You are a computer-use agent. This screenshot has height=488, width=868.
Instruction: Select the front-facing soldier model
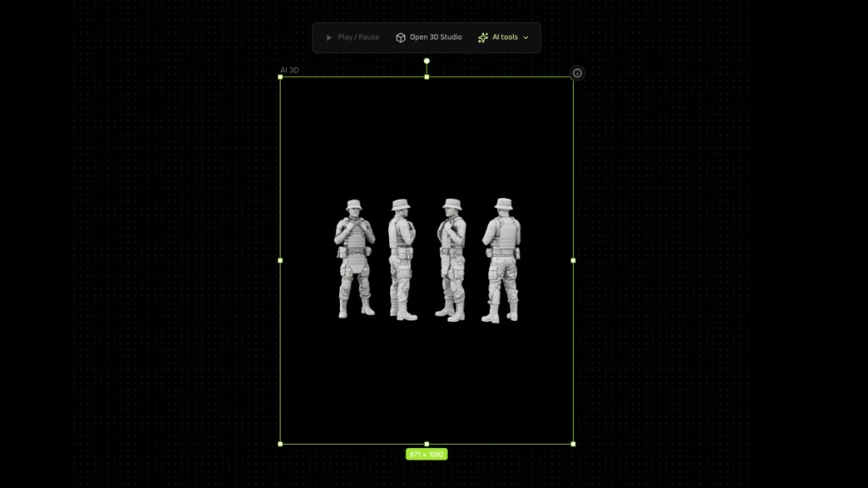(x=355, y=259)
